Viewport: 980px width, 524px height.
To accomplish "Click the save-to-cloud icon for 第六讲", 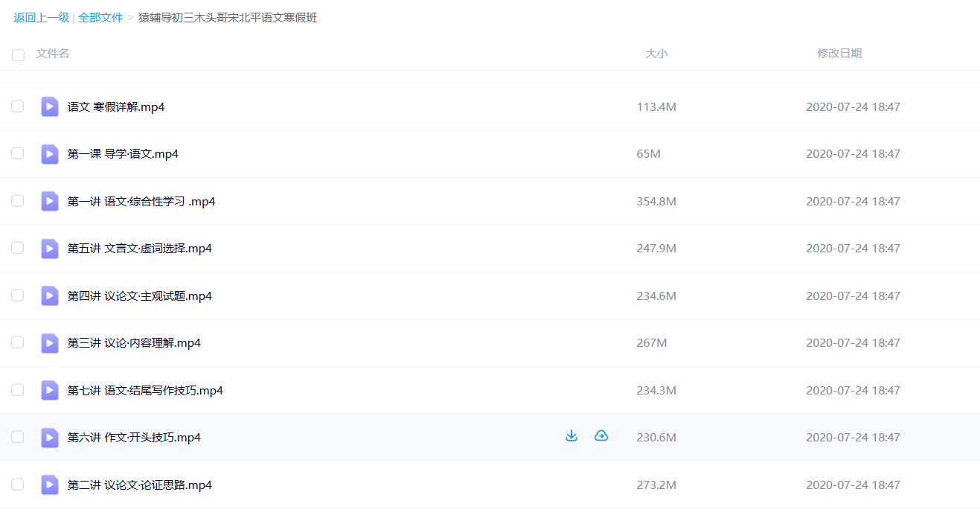I will click(x=601, y=436).
